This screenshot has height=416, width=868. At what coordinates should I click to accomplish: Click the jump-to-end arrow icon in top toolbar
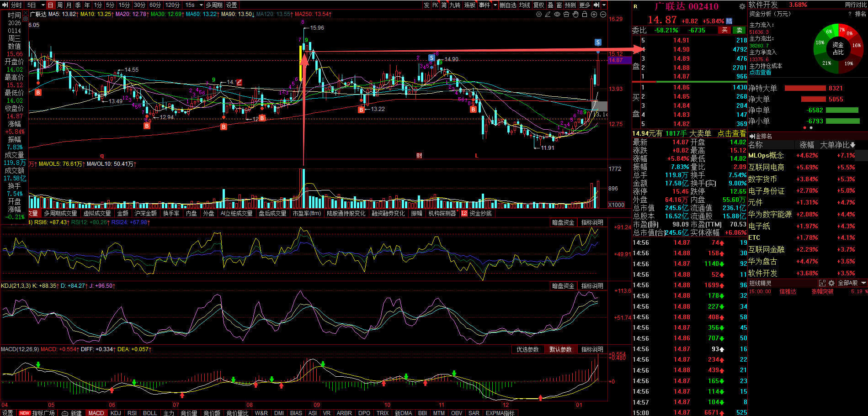[596, 5]
